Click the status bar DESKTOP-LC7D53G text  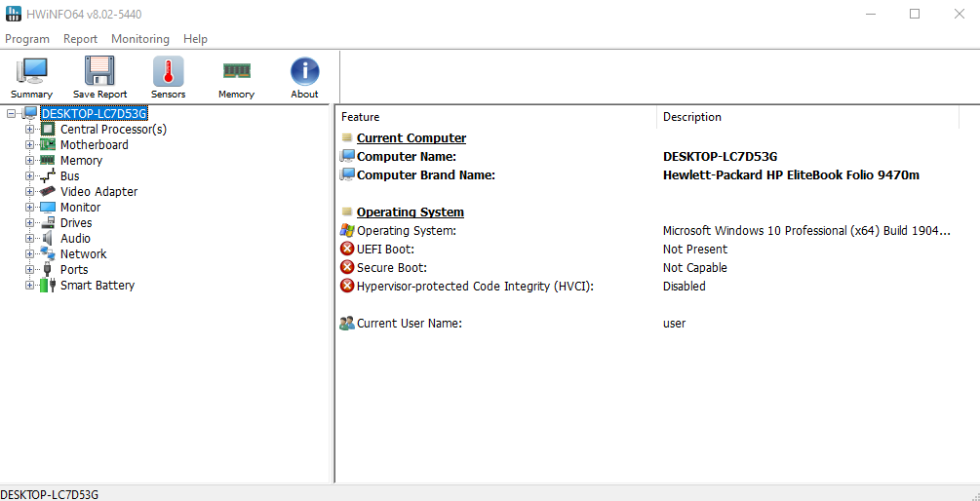pos(50,494)
